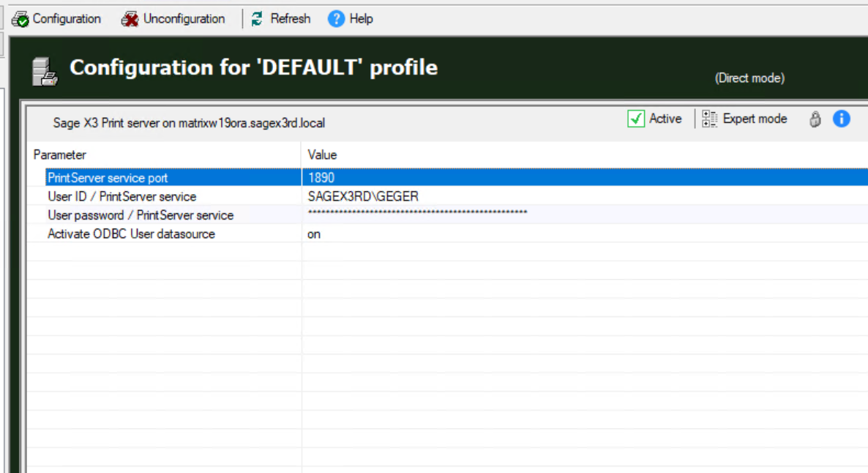868x473 pixels.
Task: Select the 1890 port value cell
Action: tap(585, 177)
